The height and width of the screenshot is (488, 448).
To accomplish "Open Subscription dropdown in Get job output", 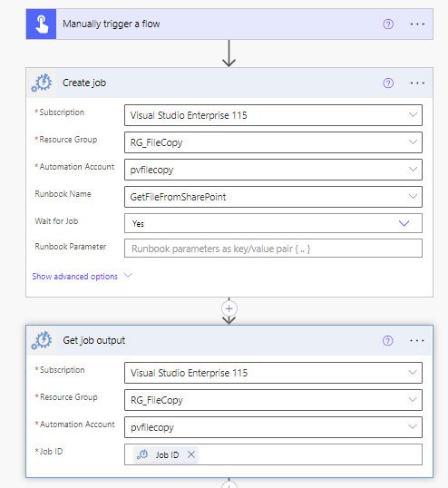I will (x=273, y=373).
